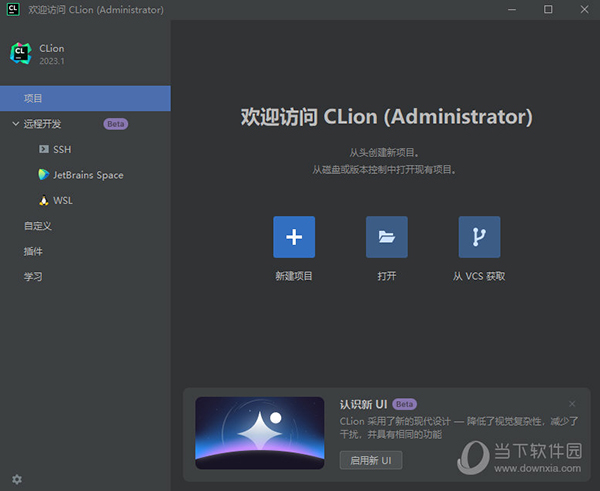Click the 从 VCS 获取 label
This screenshot has height=491, width=600.
tap(479, 276)
